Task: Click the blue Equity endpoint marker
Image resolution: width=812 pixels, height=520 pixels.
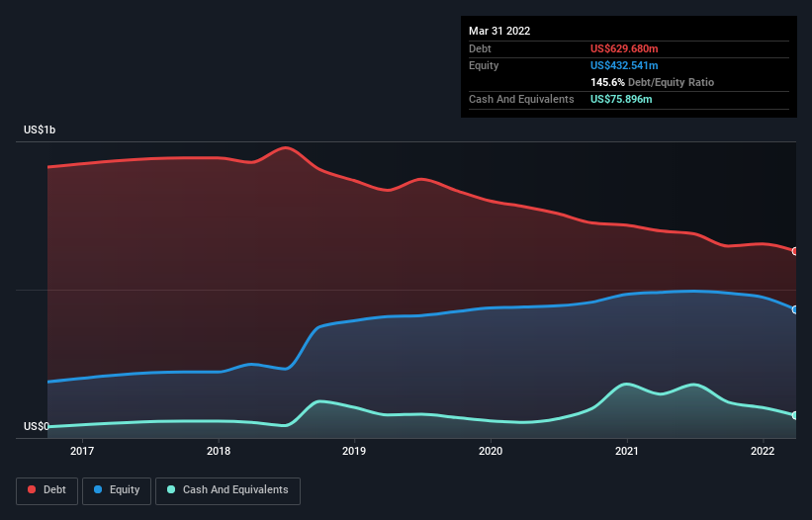Action: (x=795, y=309)
